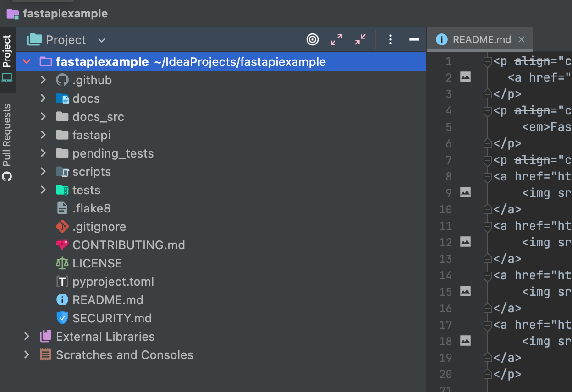Click the README.md info icon in tree
Viewport: 572px width, 392px height.
[x=62, y=300]
